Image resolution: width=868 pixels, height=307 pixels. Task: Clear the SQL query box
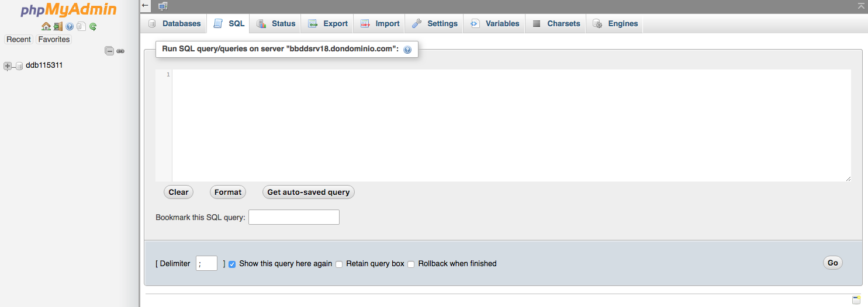coord(178,192)
